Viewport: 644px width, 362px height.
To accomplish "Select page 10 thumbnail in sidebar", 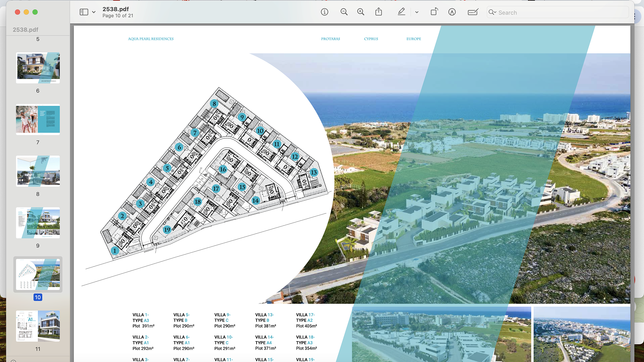I will [x=38, y=274].
